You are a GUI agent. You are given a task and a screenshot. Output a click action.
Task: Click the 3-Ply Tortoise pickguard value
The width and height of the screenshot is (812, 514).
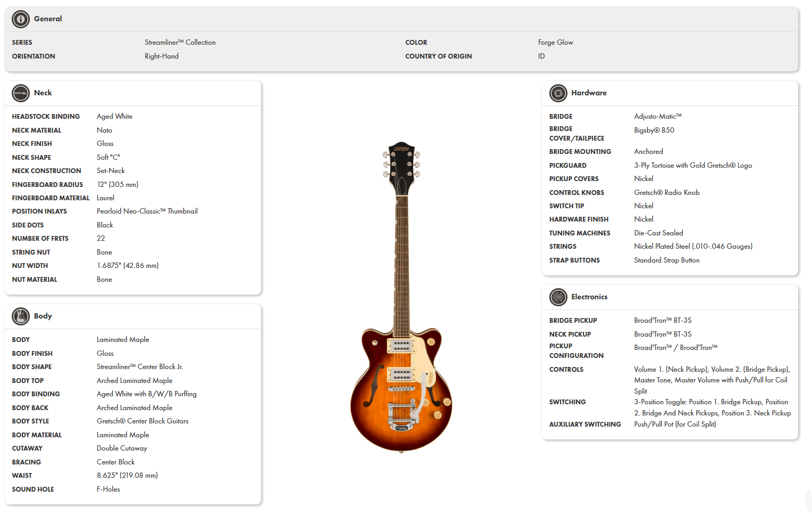click(x=693, y=165)
